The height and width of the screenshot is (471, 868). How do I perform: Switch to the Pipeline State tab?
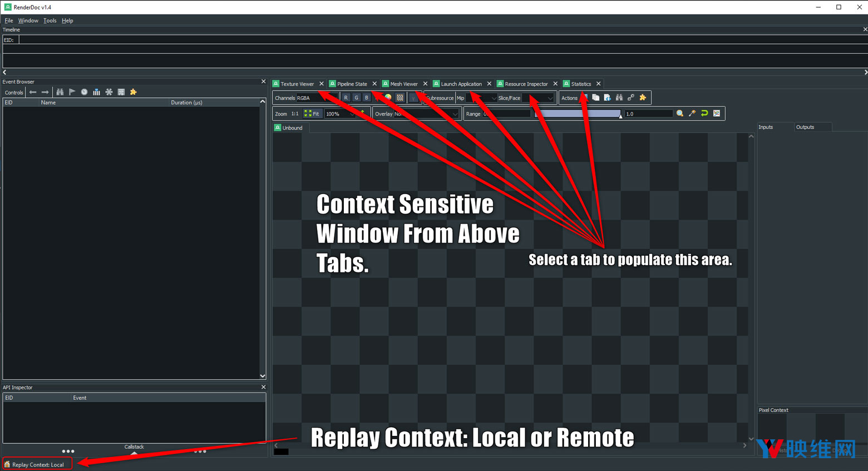tap(352, 84)
